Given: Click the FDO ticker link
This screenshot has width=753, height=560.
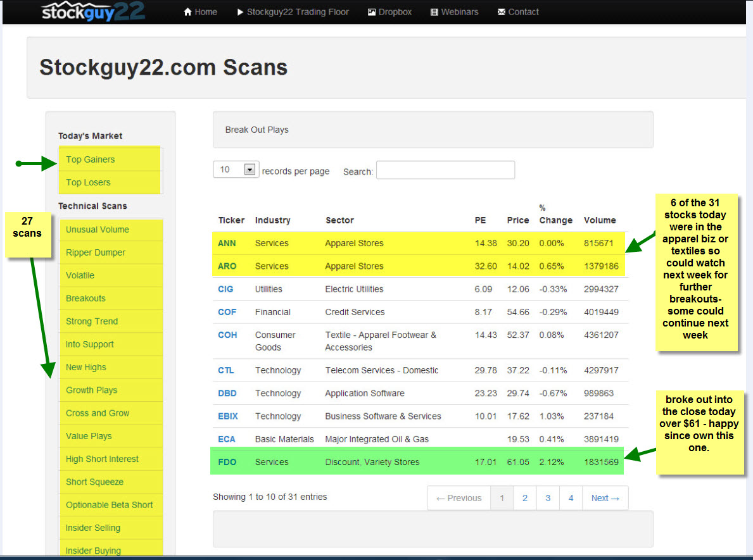Looking at the screenshot, I should 227,462.
